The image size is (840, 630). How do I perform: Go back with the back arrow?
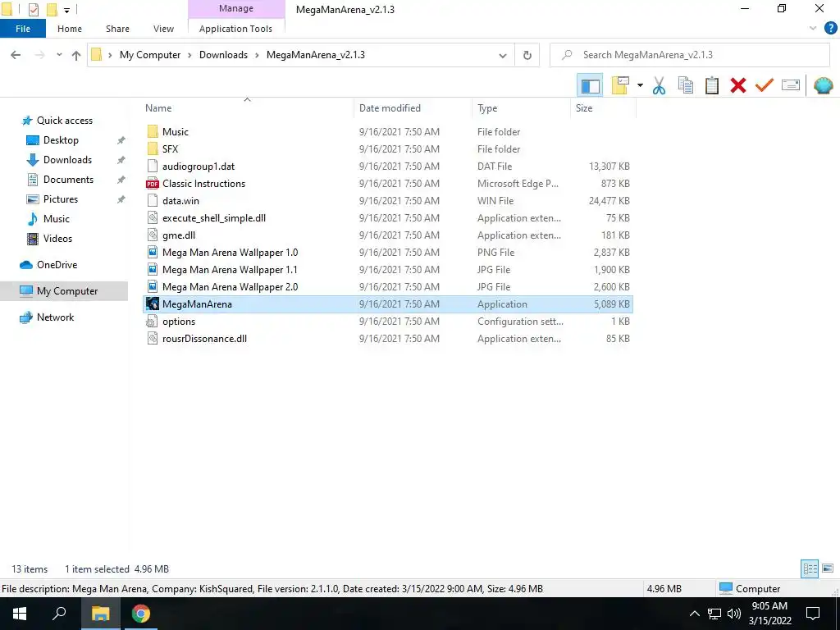pyautogui.click(x=16, y=55)
